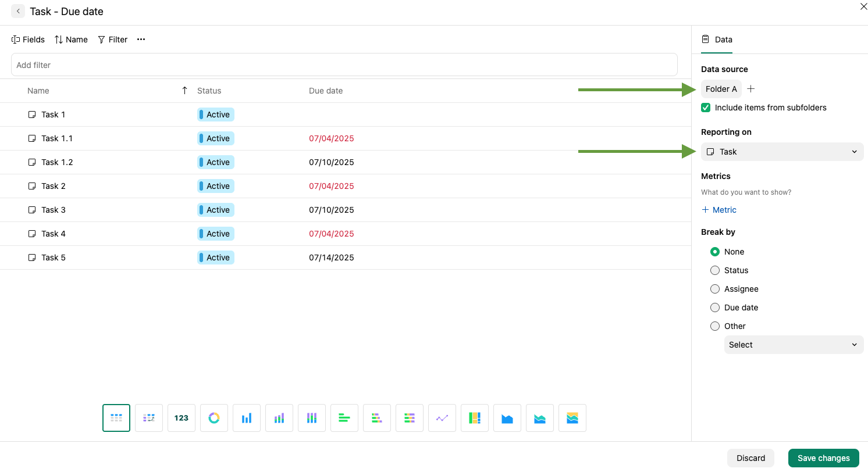Open the Fields menu
The height and width of the screenshot is (472, 868).
(28, 40)
